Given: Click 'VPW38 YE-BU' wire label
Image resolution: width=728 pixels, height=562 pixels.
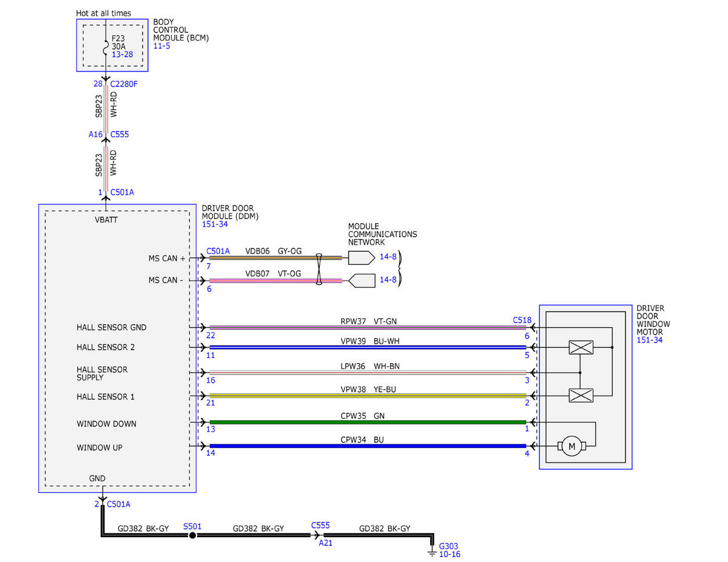Looking at the screenshot, I should pos(369,390).
